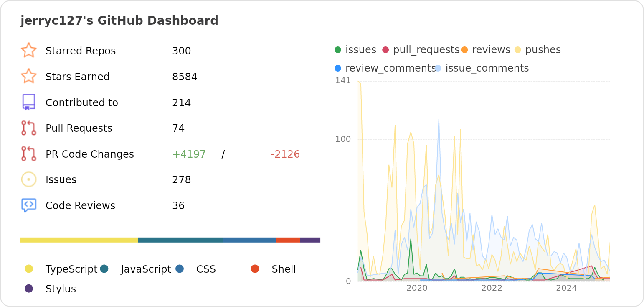The height and width of the screenshot is (307, 644).
Task: Click the blue CSS bar segment
Action: [249, 240]
